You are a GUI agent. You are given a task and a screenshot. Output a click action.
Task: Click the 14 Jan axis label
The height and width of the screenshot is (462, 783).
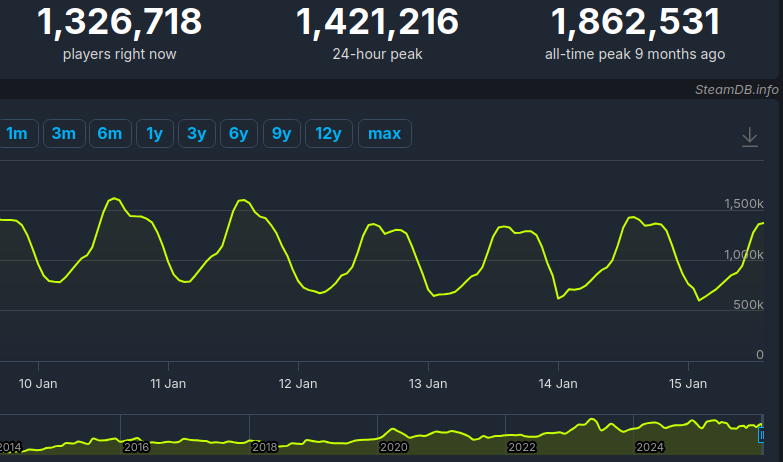tap(558, 384)
